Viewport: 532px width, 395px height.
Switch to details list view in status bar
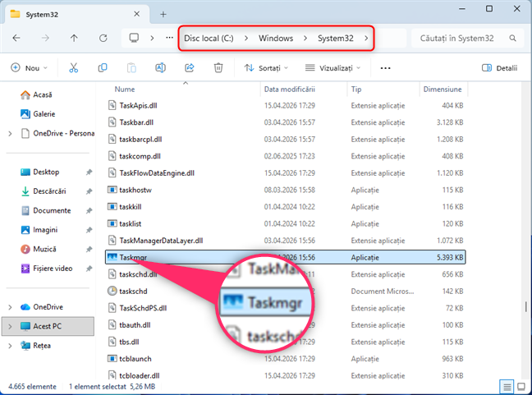tap(507, 387)
